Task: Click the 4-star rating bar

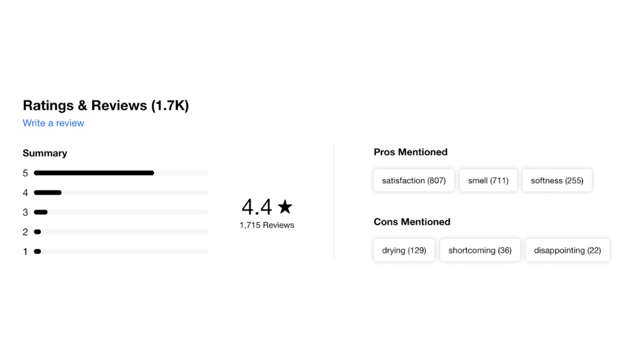Action: [121, 192]
